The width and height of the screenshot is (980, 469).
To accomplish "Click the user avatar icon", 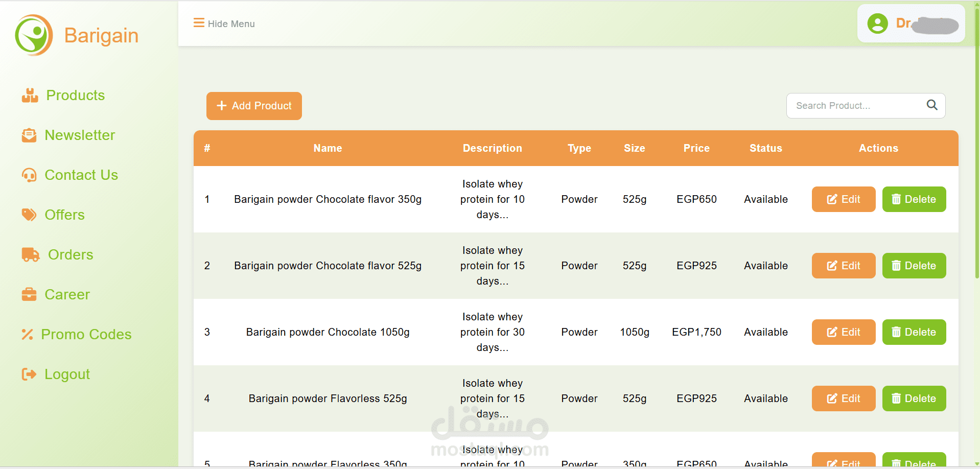I will click(x=877, y=24).
